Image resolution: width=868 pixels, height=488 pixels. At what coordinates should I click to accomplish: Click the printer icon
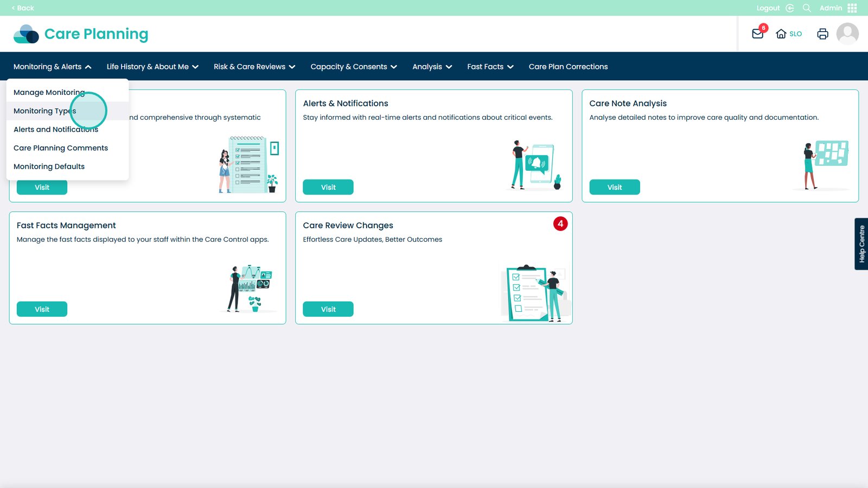(822, 34)
